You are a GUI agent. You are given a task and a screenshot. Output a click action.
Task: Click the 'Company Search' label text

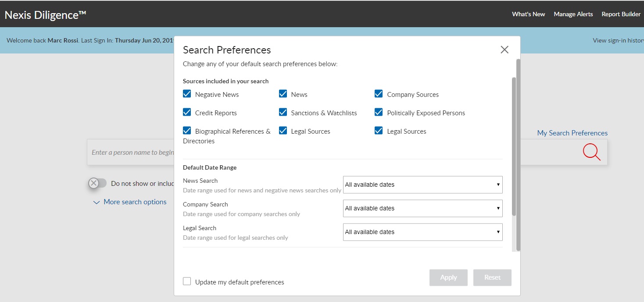coord(205,204)
